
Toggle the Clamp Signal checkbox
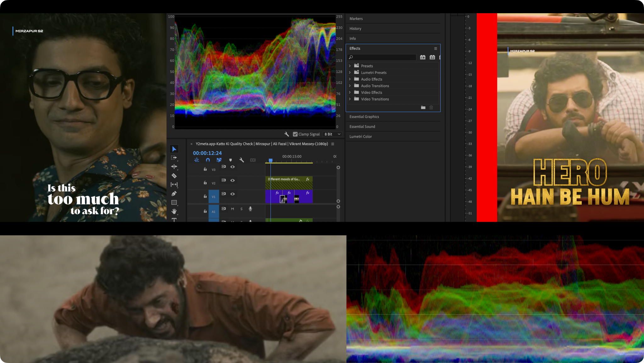click(x=295, y=134)
